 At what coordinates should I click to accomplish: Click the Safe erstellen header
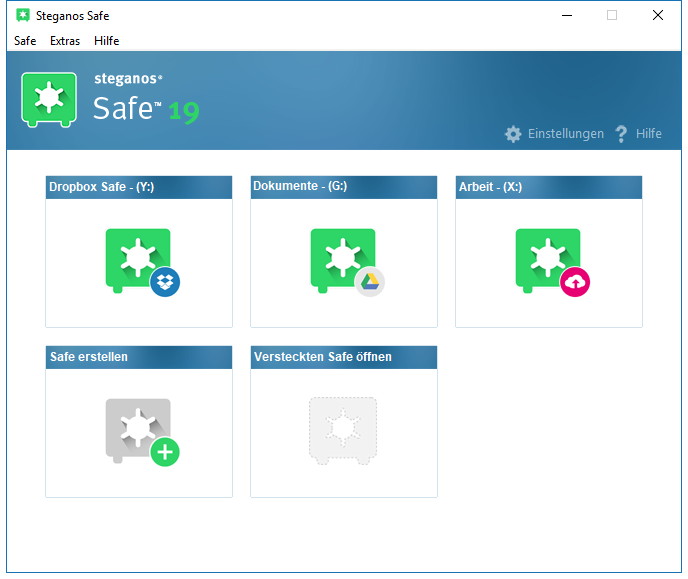point(139,357)
